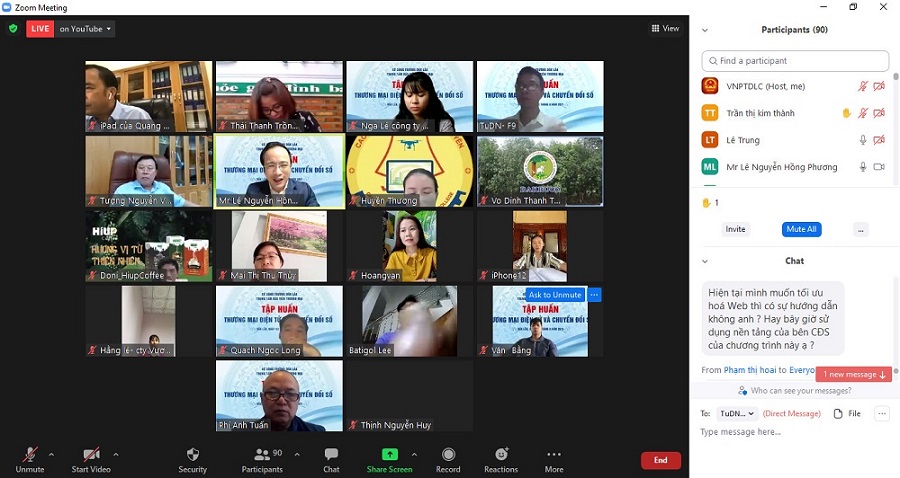Click the red End meeting button
The image size is (900, 478).
coord(660,460)
